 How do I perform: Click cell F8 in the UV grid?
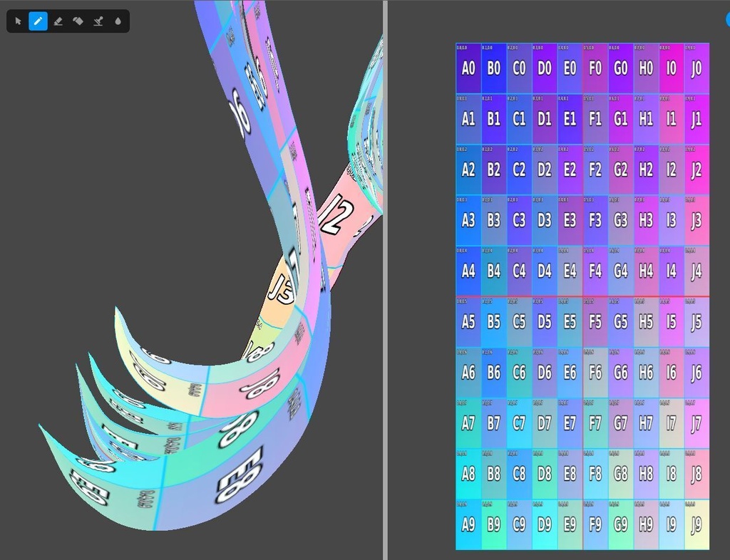tap(595, 474)
